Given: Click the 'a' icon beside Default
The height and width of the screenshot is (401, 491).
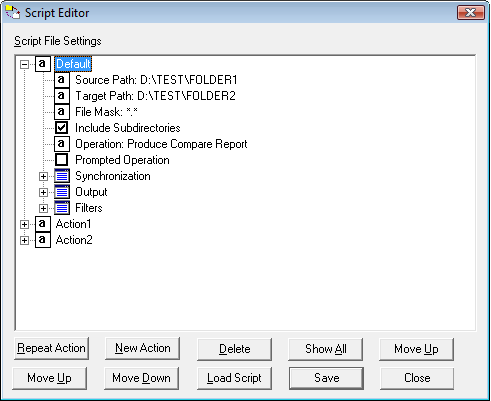Looking at the screenshot, I should click(43, 64).
